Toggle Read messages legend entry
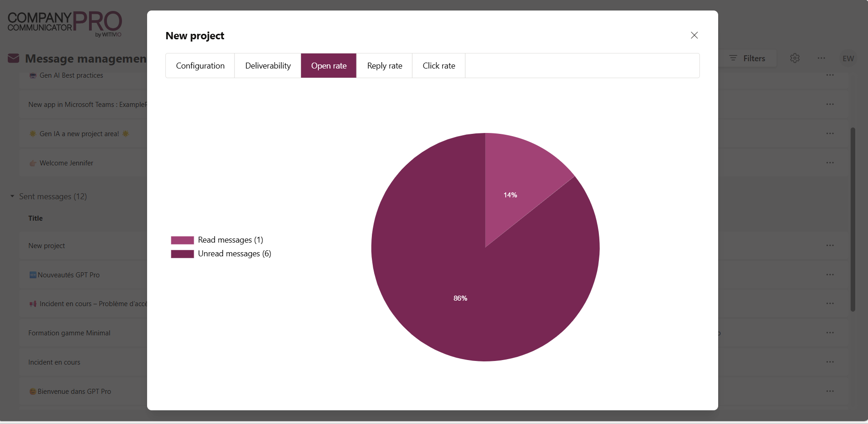 [230, 240]
